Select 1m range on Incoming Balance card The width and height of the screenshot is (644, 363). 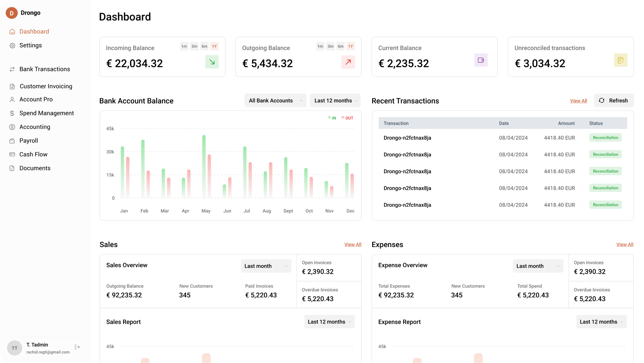tap(184, 46)
